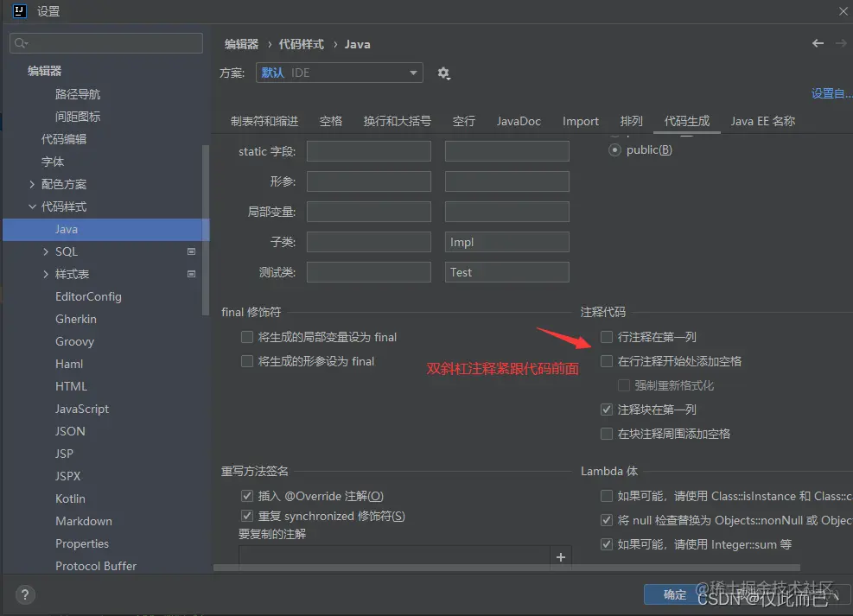
Task: Enable Class::isInstance lambda option
Action: tap(606, 496)
